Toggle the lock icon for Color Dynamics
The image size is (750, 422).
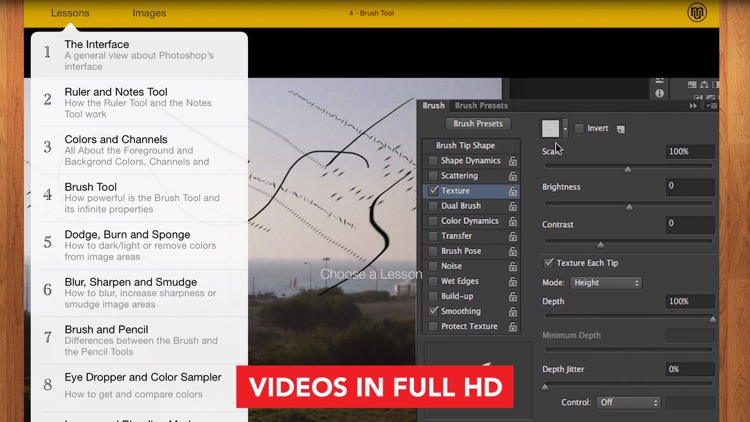coord(513,221)
